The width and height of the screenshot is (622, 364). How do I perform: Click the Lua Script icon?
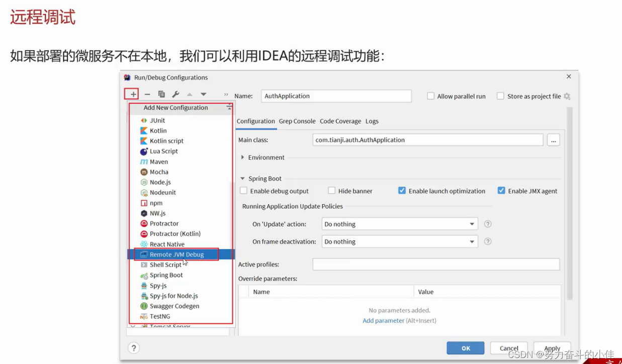click(x=144, y=151)
